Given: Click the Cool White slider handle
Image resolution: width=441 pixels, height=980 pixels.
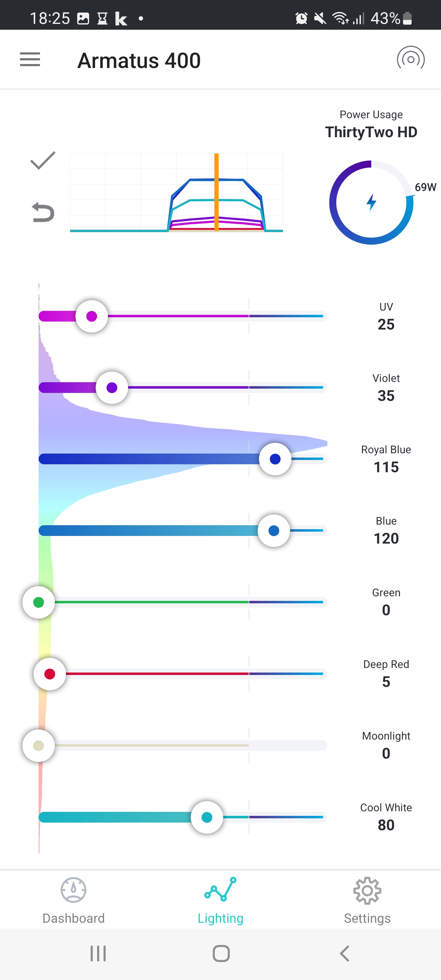Looking at the screenshot, I should (x=207, y=817).
